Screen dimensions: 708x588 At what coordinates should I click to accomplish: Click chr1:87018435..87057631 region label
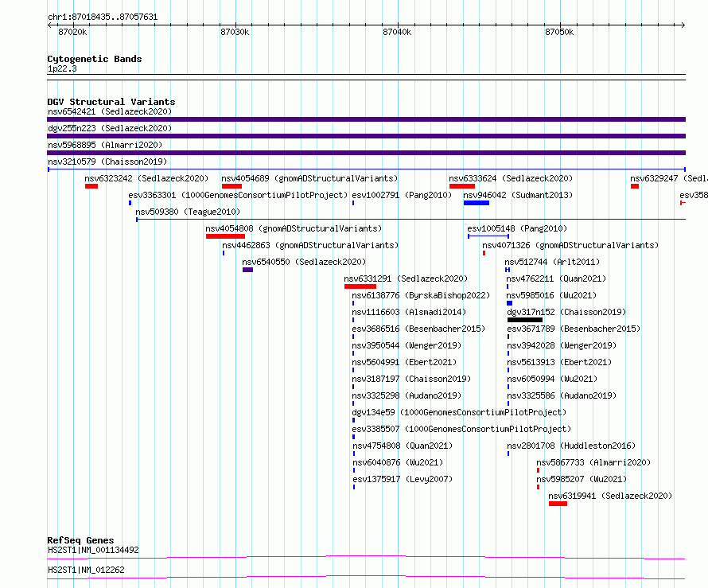click(x=103, y=18)
